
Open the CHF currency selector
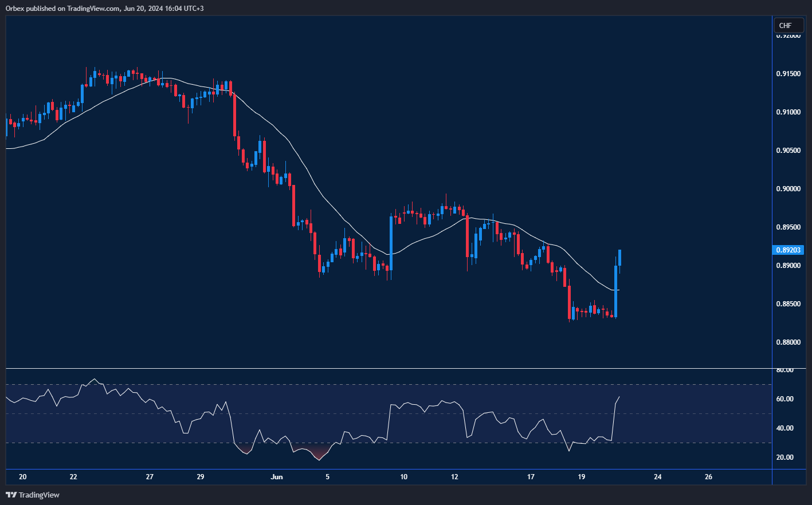pos(786,25)
